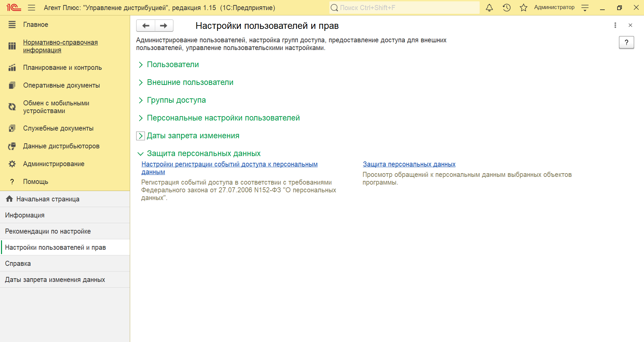Open Настройки регистрации событий доступа link
Image resolution: width=644 pixels, height=342 pixels.
tap(229, 164)
